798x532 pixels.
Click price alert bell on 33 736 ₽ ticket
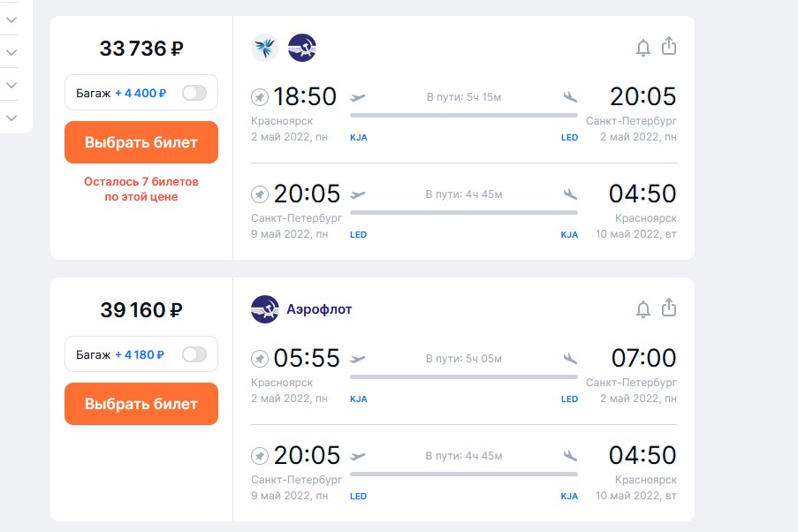coord(642,48)
